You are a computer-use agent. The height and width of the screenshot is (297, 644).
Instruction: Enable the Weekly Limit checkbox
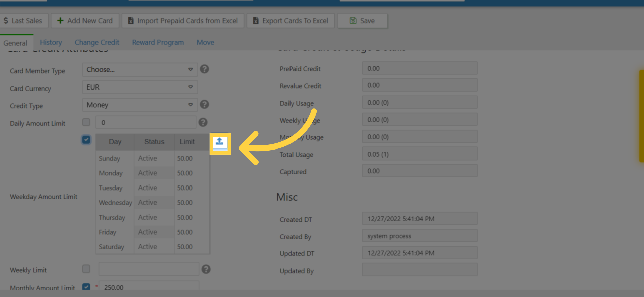86,269
